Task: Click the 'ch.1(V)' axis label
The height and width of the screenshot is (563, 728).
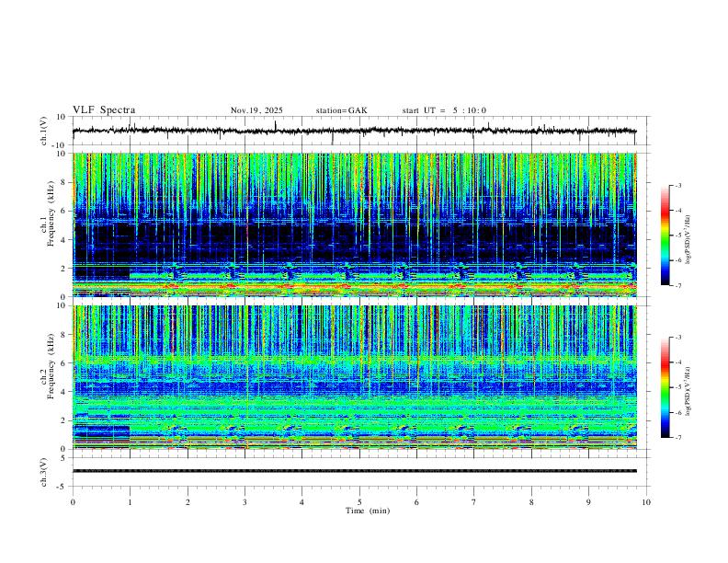Action: [44, 131]
